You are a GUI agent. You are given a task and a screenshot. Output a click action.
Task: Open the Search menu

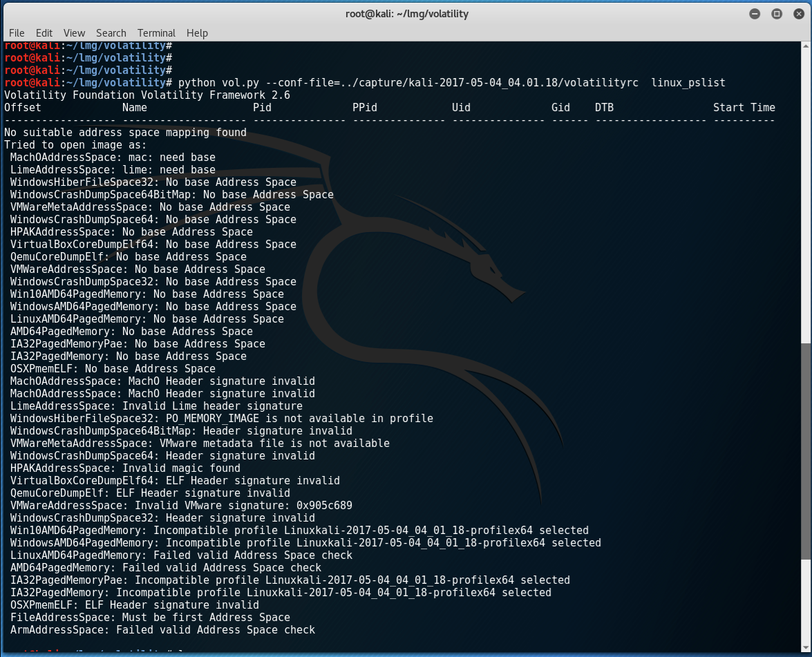pos(111,33)
